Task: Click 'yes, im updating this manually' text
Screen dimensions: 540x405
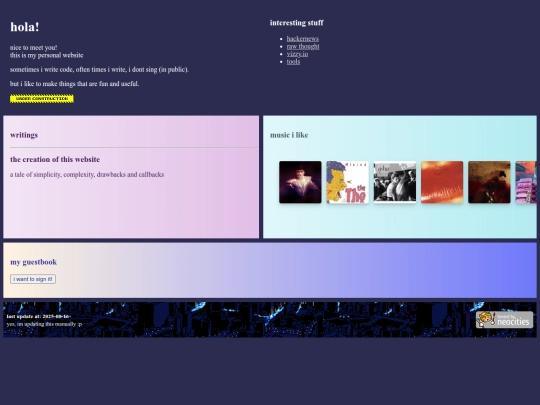Action: (x=44, y=324)
